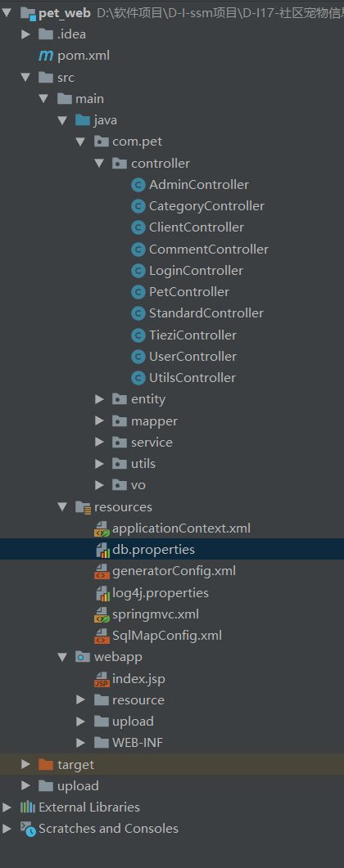Viewport: 344px width, 868px height.
Task: Click the orange target folder icon
Action: tap(46, 764)
